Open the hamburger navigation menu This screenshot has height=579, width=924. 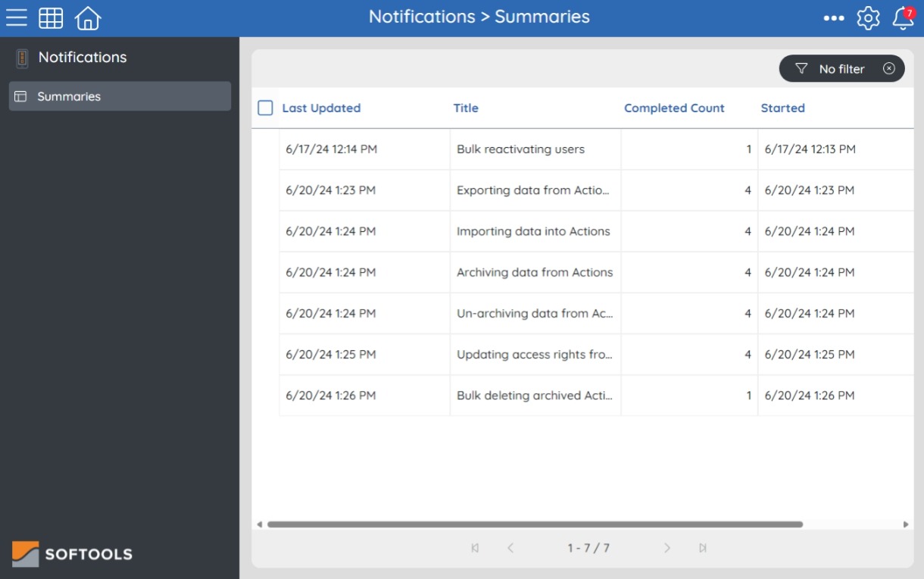16,17
